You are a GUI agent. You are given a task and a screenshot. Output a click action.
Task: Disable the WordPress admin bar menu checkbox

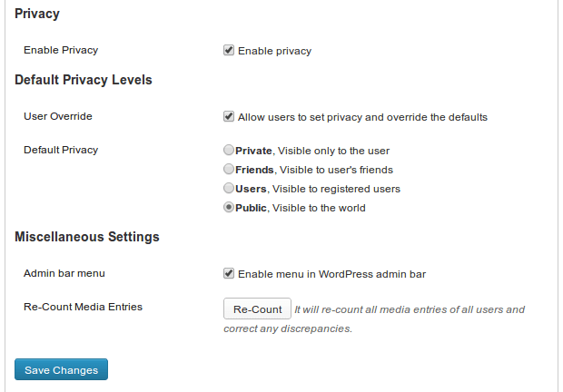[x=229, y=273]
